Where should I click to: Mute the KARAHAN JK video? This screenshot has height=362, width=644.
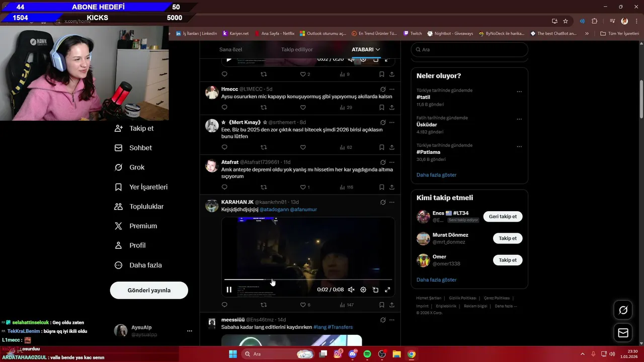click(x=351, y=290)
